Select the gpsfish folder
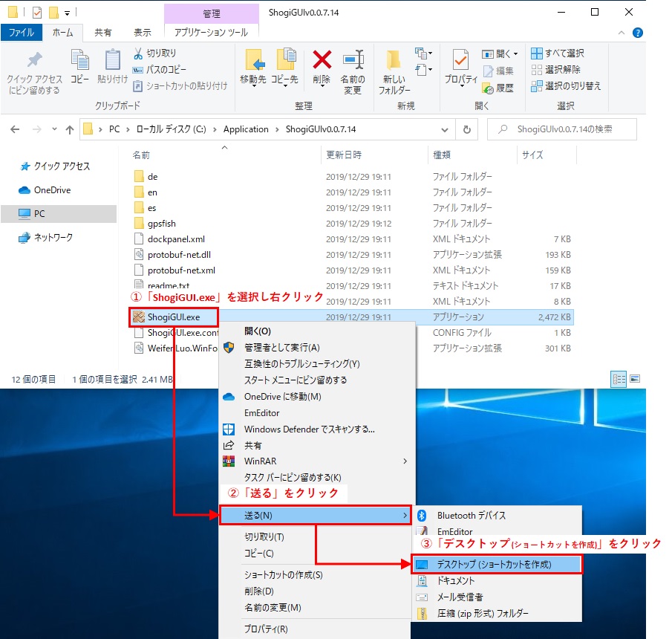Screen dimensions: 672x639 click(162, 224)
